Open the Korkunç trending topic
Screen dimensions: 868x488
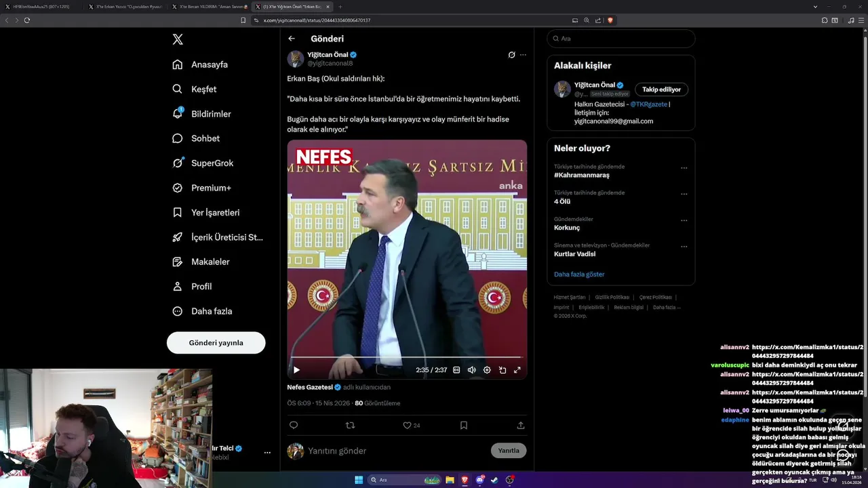[567, 228]
